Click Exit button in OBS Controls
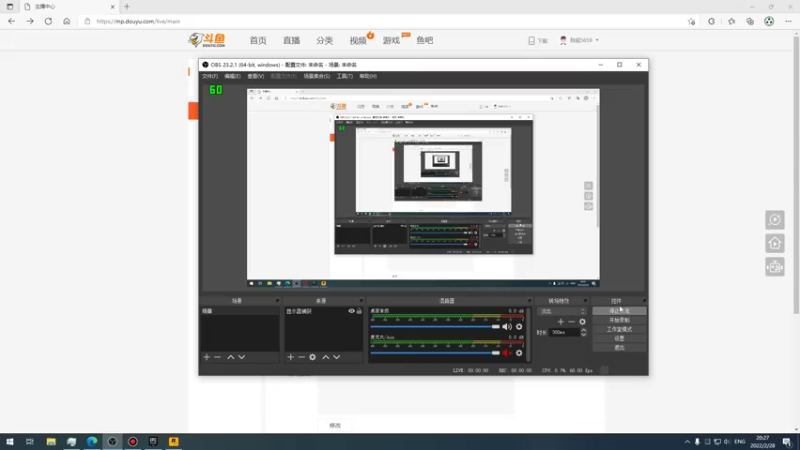The width and height of the screenshot is (800, 450). 619,347
